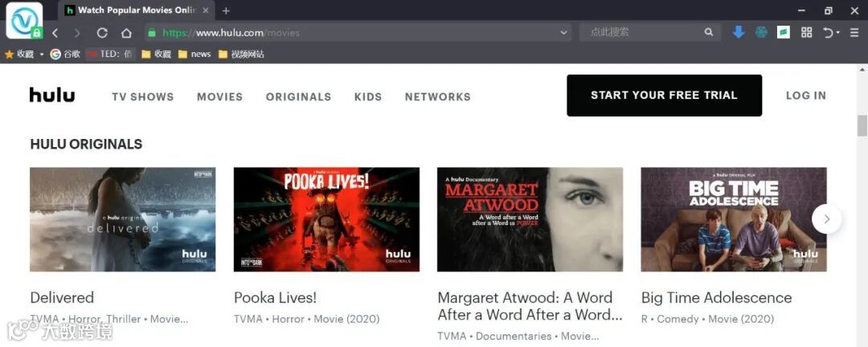Minimize the browser window

pos(801,10)
